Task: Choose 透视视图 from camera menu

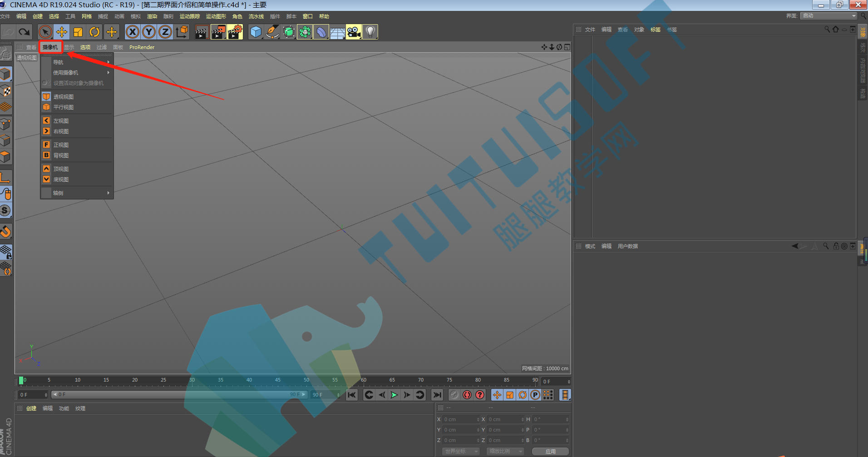Action: pos(77,97)
